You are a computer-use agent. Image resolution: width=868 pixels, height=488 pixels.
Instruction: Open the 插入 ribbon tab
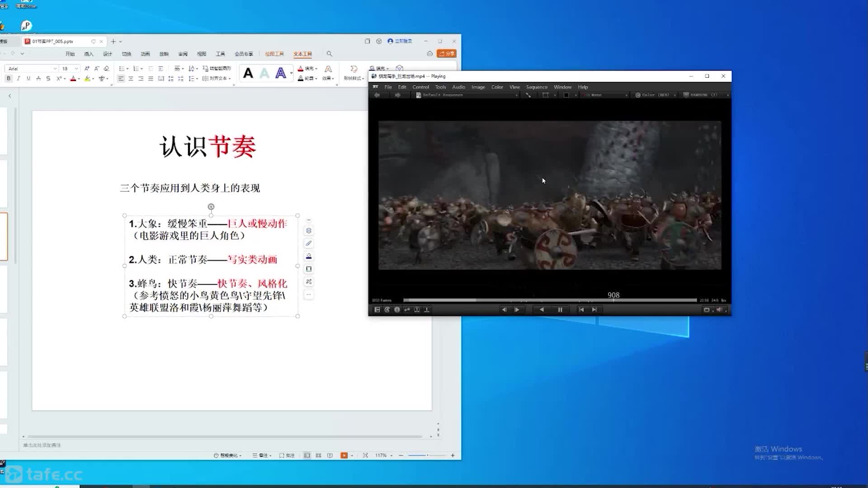tap(89, 54)
